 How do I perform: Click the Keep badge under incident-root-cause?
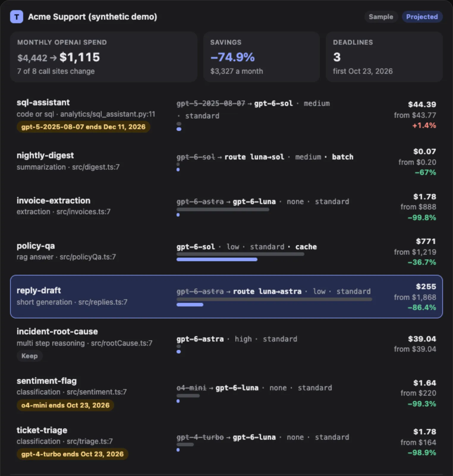(x=29, y=356)
